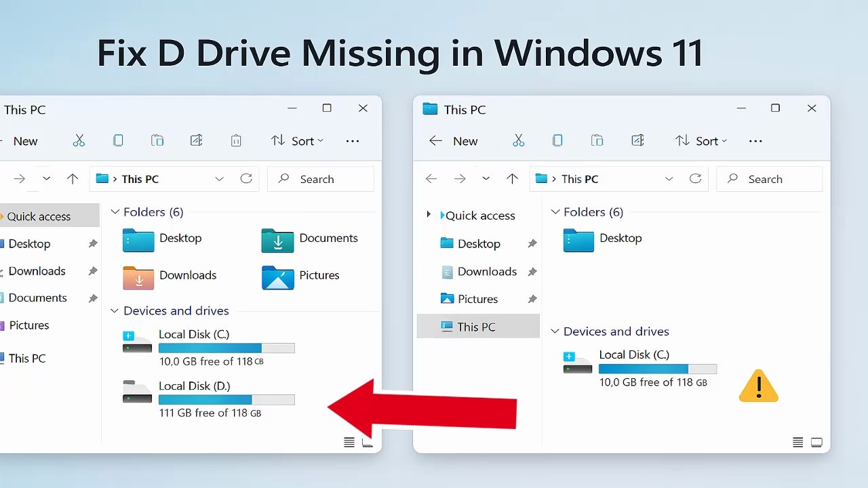The image size is (868, 488).
Task: Click the Search box in left window
Action: tap(321, 179)
